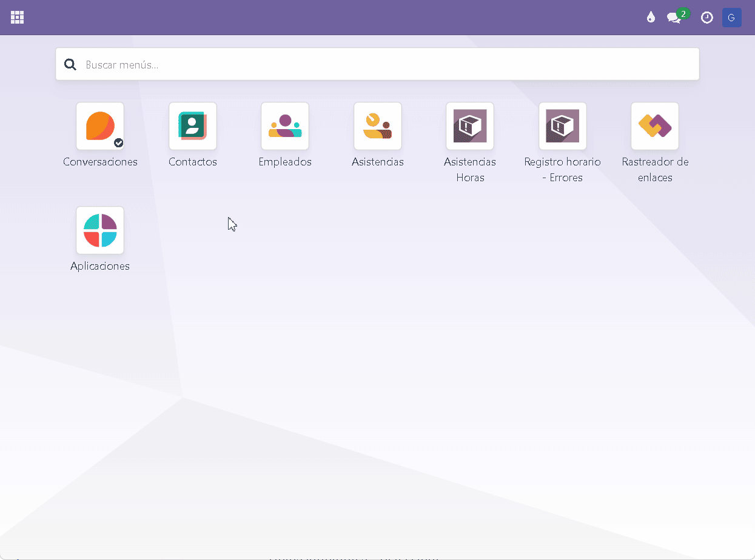Click the 'Empleados' text label

(284, 162)
